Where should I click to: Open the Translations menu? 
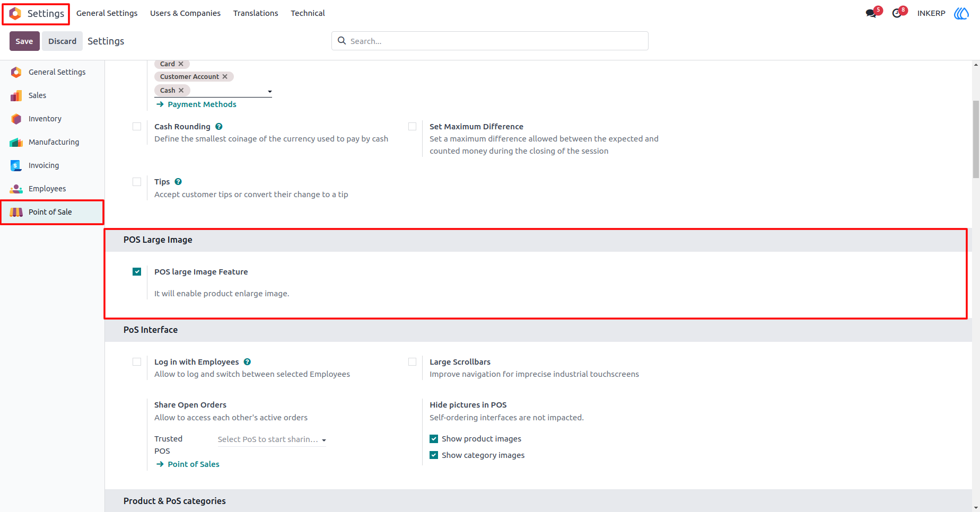(x=256, y=13)
